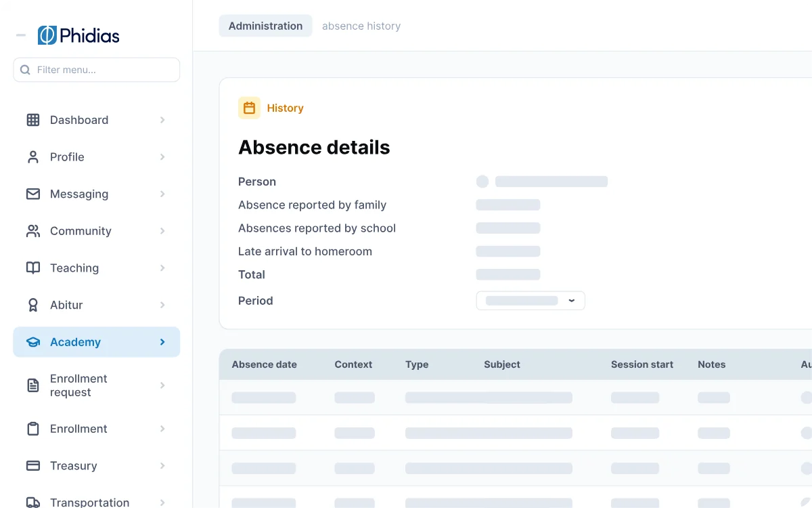Viewport: 812px width, 508px height.
Task: Click the Subject column header
Action: point(502,364)
